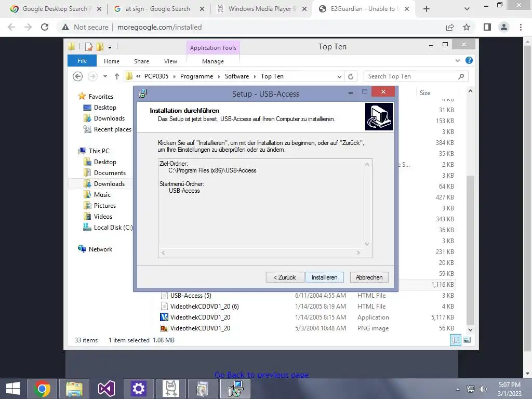Click the Explorer Forward arrow button
This screenshot has width=532, height=399.
click(92, 76)
